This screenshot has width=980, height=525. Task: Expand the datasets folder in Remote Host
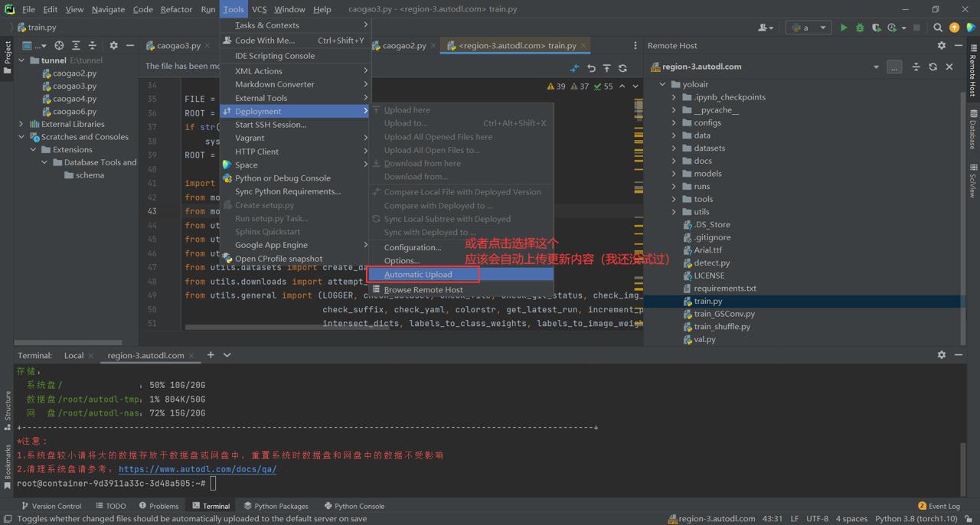[674, 148]
